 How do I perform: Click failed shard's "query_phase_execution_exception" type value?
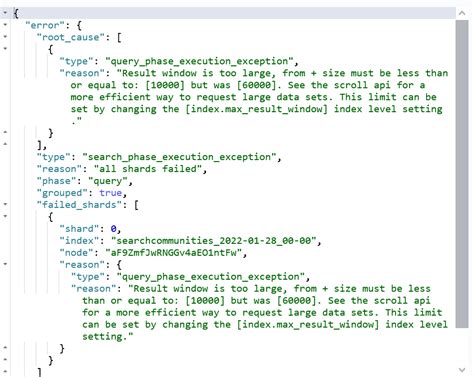[x=211, y=277]
